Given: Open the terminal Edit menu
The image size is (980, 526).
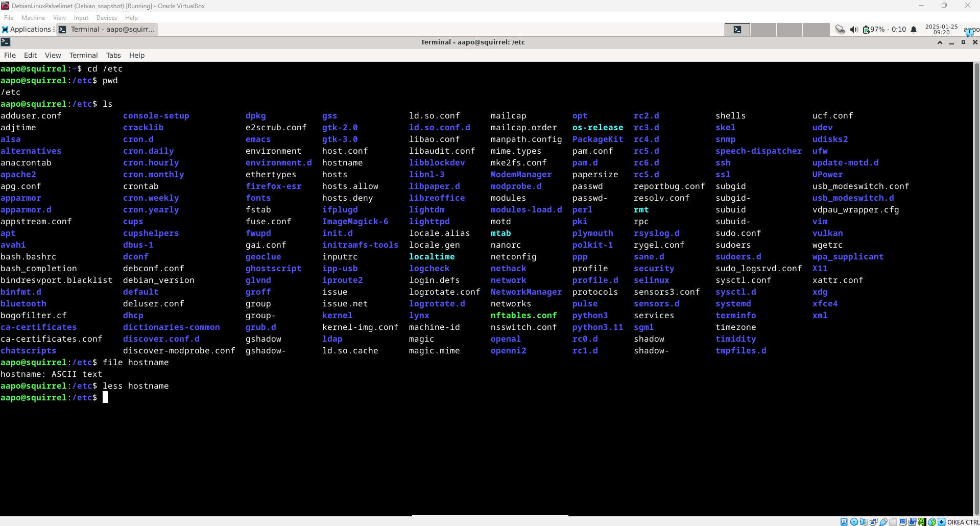Looking at the screenshot, I should coord(30,55).
